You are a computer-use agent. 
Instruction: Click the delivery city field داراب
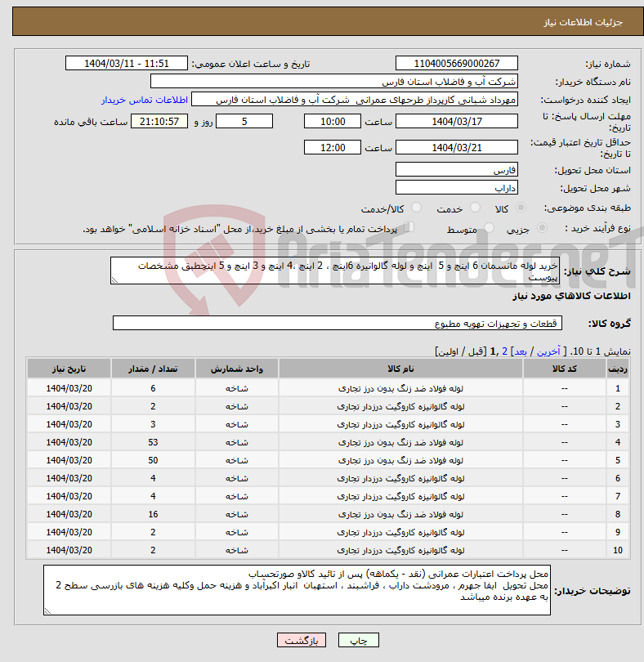(x=457, y=188)
